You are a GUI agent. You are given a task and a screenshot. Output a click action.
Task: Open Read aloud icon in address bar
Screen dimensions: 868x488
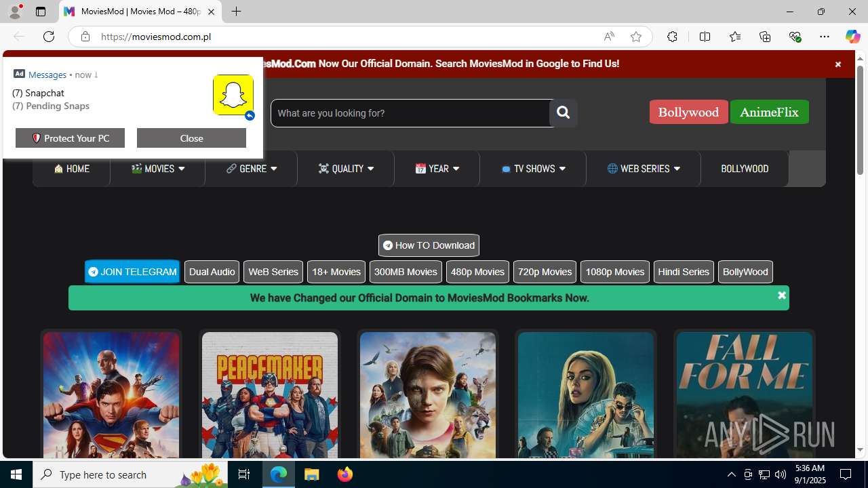pos(609,37)
